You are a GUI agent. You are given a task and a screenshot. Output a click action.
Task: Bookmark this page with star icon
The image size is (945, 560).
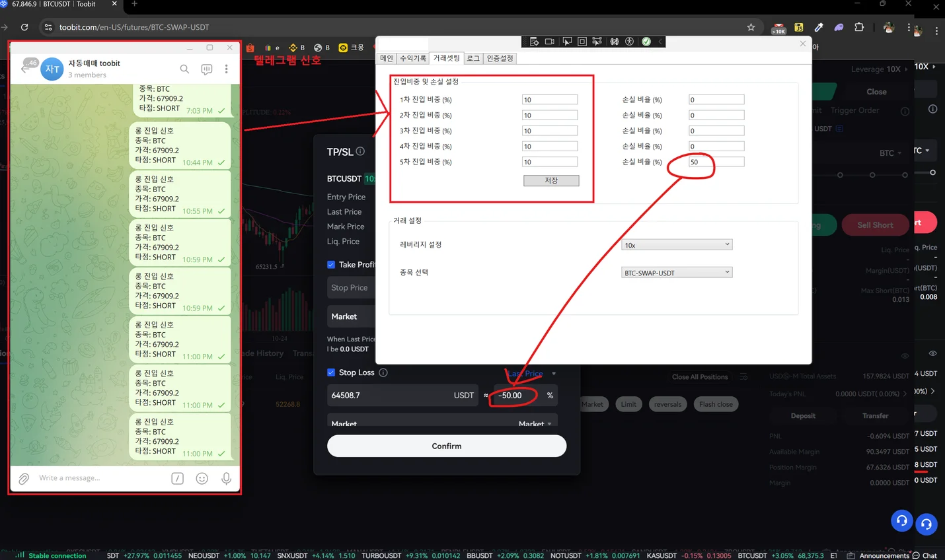point(751,27)
